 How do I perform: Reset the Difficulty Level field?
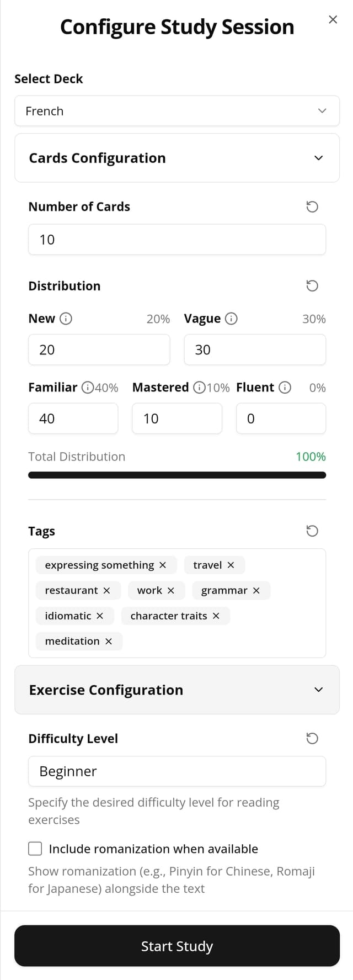tap(312, 738)
